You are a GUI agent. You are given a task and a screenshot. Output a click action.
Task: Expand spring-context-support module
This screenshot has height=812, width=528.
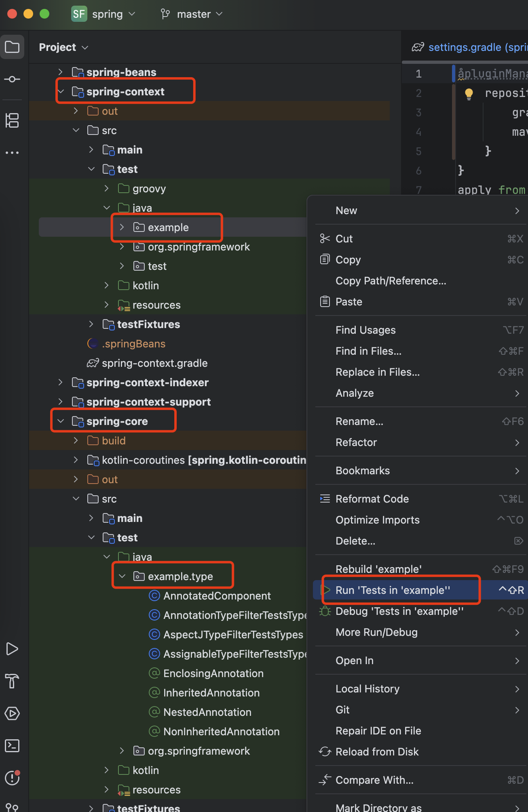[61, 402]
